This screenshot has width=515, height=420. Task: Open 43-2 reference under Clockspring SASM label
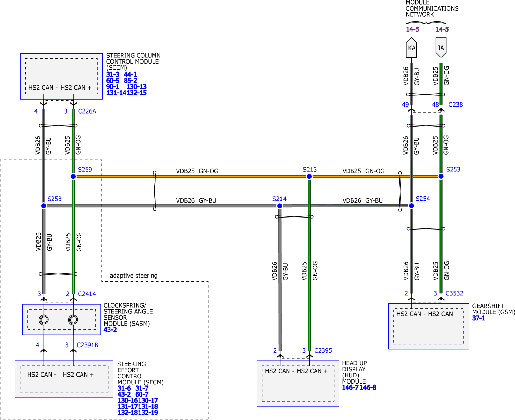pos(110,330)
